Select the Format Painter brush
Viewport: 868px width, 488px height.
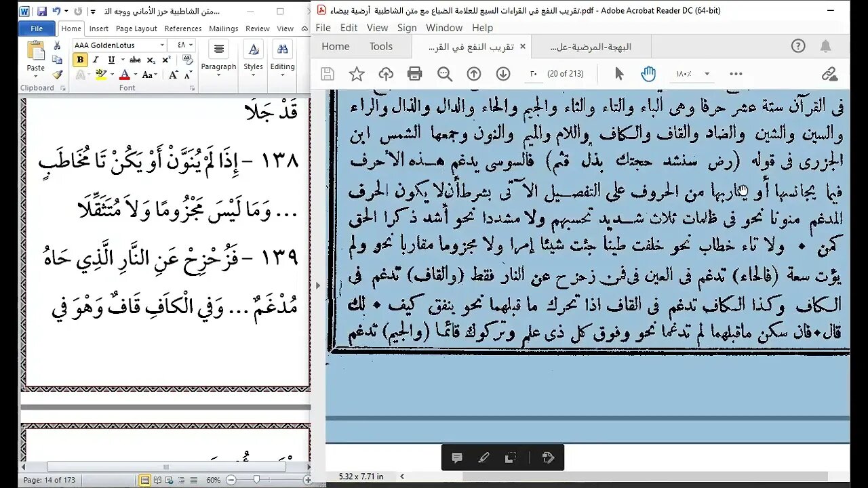pos(58,75)
